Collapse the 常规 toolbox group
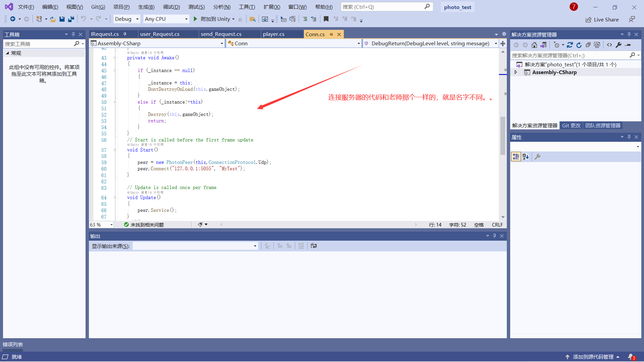644x362 pixels. (x=7, y=53)
